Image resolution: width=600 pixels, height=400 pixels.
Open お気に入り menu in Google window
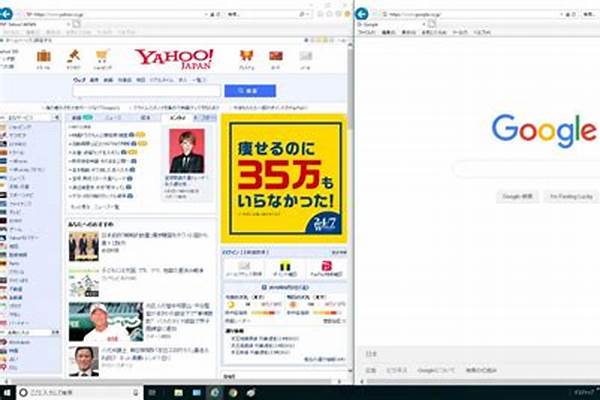tap(434, 33)
